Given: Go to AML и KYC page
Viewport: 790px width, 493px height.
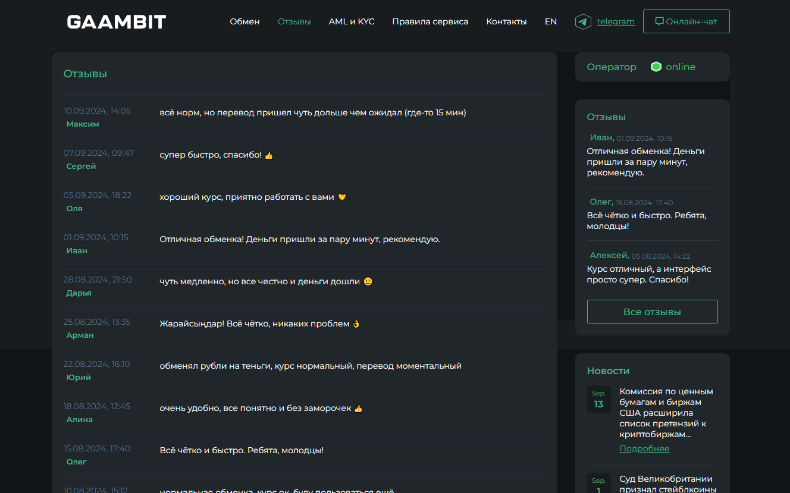Looking at the screenshot, I should tap(351, 22).
